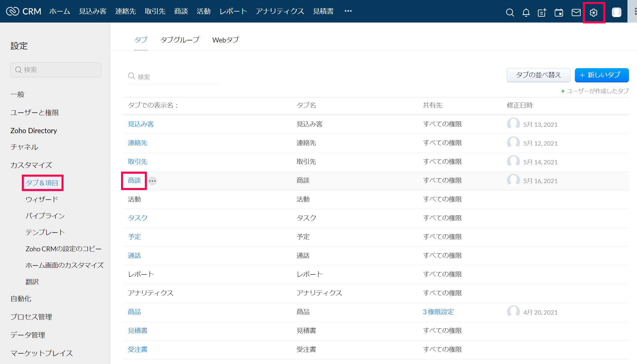Open 受注書 link in tab list
This screenshot has height=364, width=637.
pos(138,350)
